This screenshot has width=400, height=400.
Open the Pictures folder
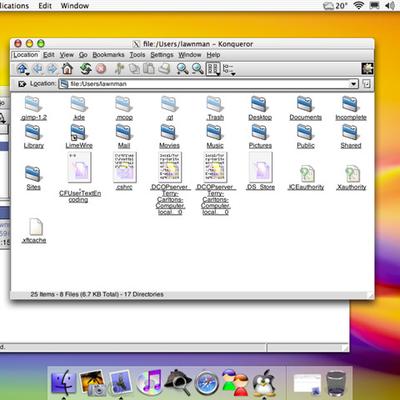tap(260, 136)
